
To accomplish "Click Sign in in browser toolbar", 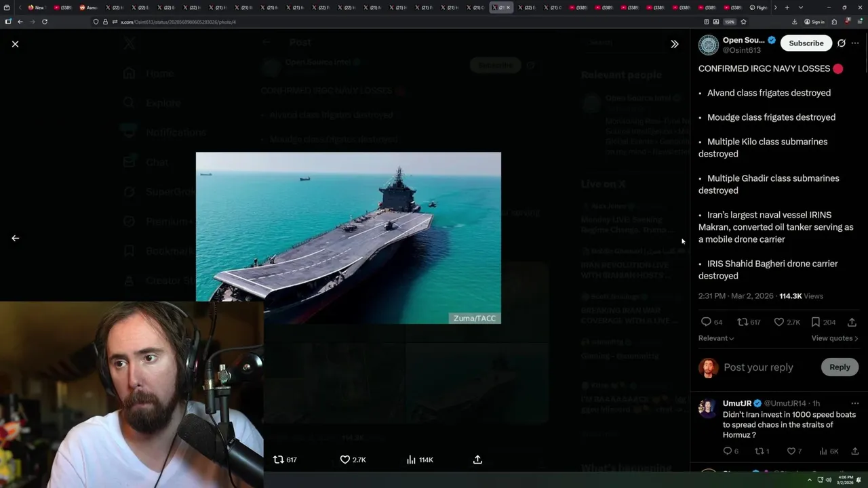I will pyautogui.click(x=814, y=22).
